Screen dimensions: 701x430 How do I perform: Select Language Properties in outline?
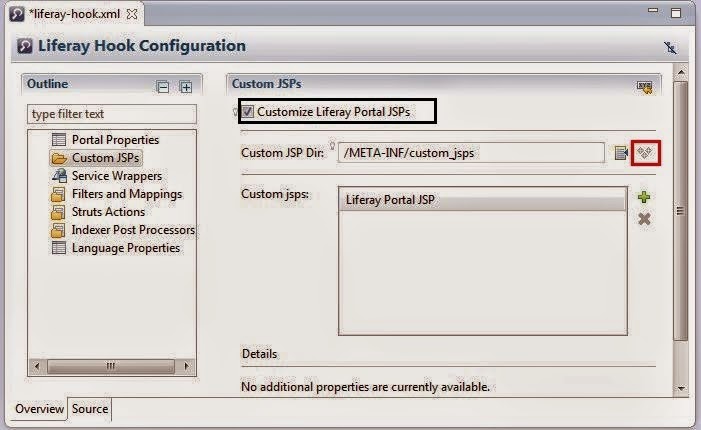(126, 248)
